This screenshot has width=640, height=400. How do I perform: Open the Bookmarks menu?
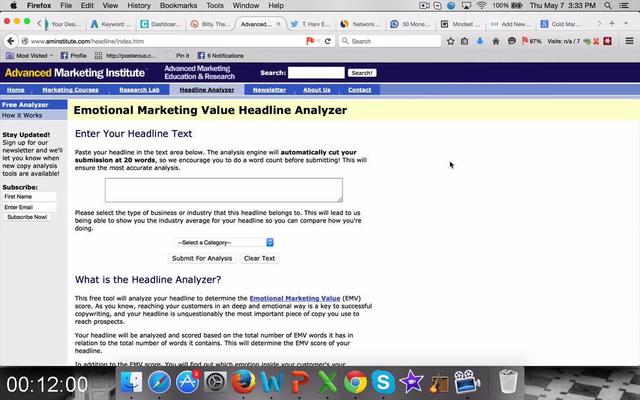tap(178, 6)
